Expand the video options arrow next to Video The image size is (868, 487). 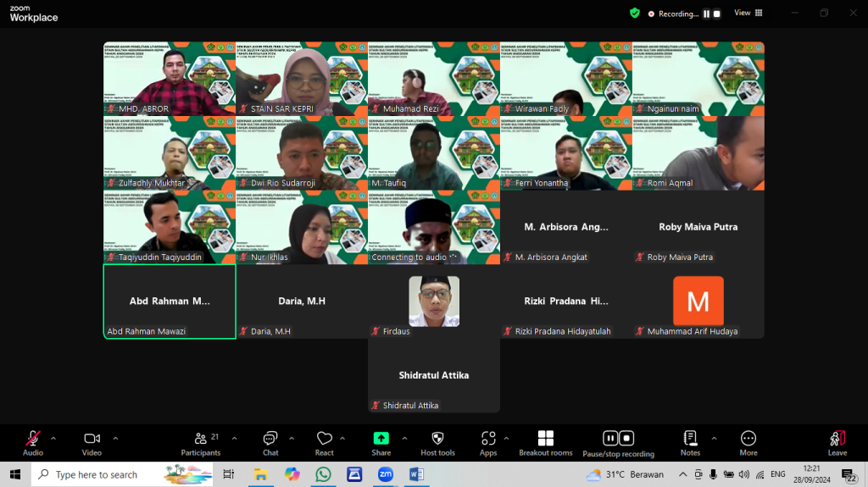[115, 439]
